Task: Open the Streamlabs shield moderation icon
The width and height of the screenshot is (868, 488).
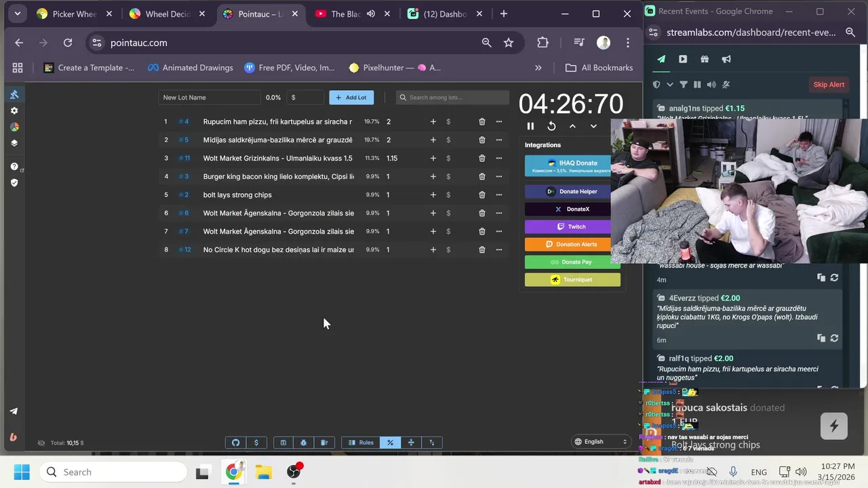Action: tap(656, 85)
